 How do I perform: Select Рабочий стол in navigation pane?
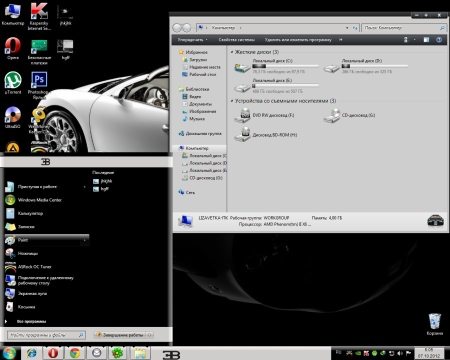tap(199, 74)
